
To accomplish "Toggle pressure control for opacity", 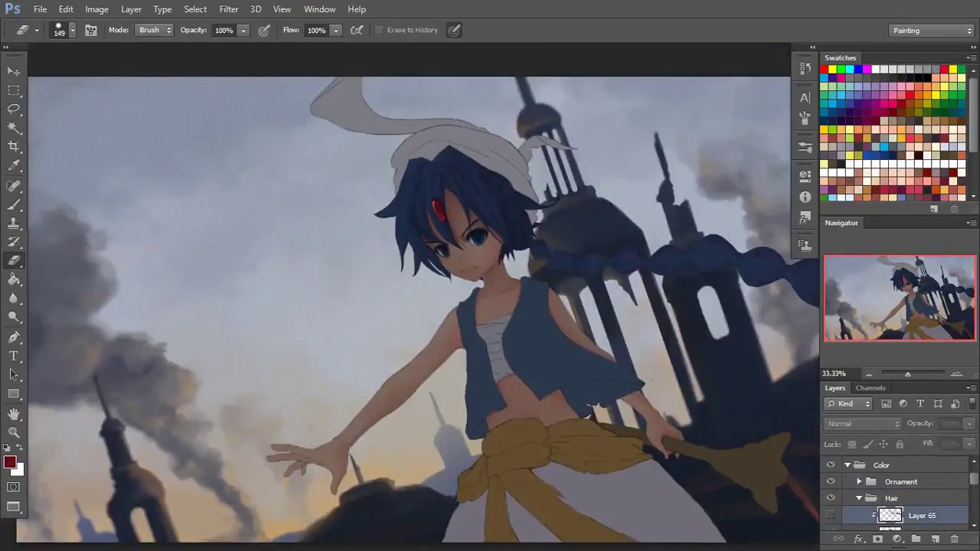I will coord(264,30).
